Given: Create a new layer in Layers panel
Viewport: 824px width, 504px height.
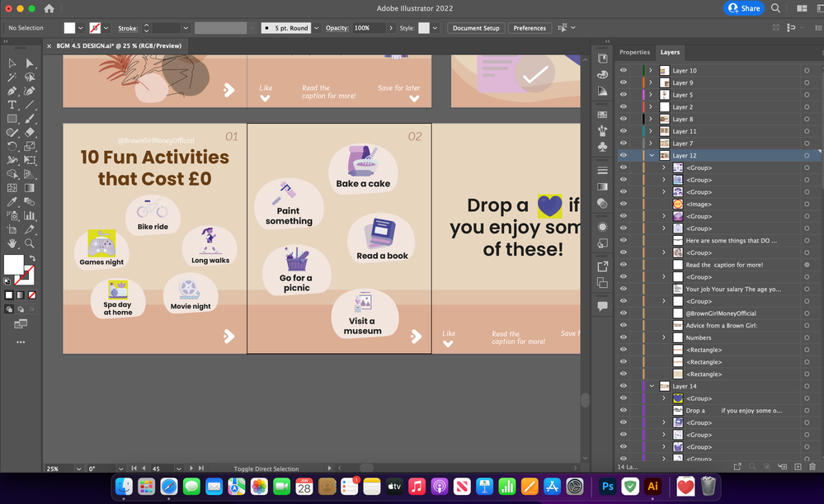Looking at the screenshot, I should coord(798,467).
